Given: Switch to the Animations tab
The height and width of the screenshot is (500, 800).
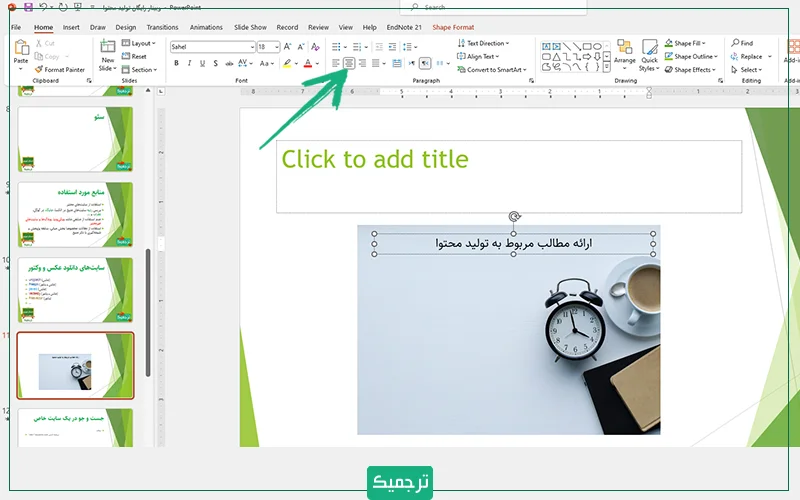Looking at the screenshot, I should (x=206, y=27).
